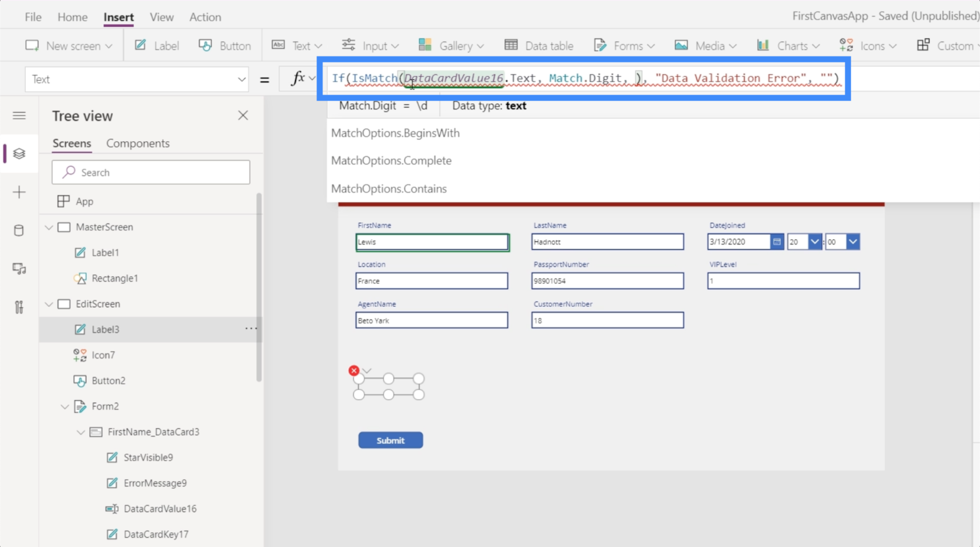Collapse the Form2 node
The width and height of the screenshot is (980, 547).
65,407
